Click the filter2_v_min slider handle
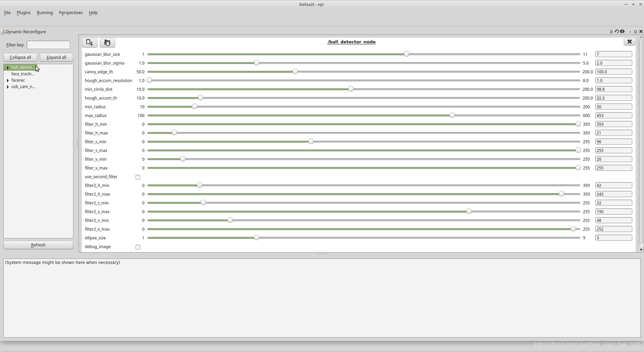 230,220
